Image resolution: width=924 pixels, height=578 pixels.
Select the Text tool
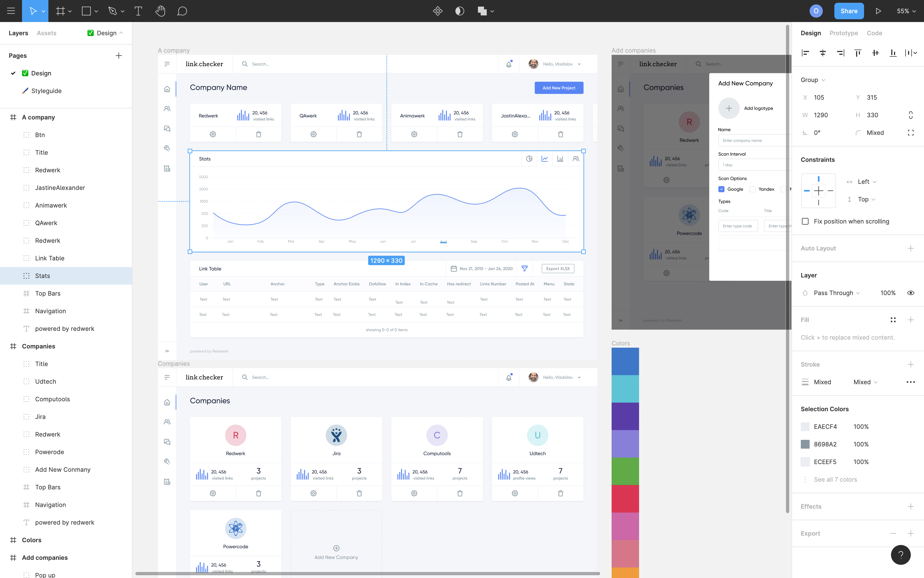138,11
